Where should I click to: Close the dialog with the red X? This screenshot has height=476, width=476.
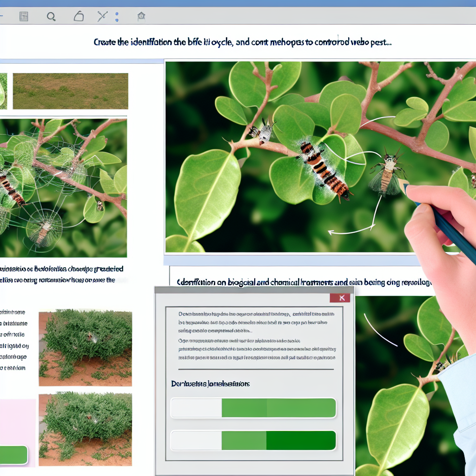click(342, 298)
